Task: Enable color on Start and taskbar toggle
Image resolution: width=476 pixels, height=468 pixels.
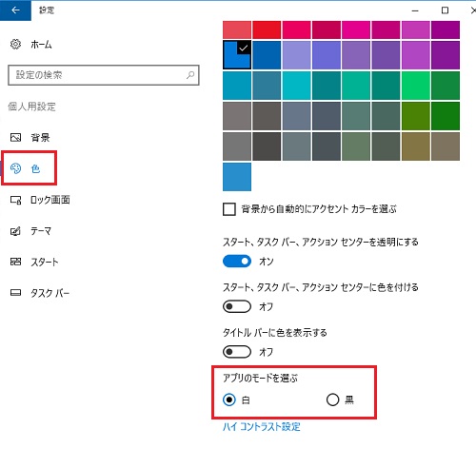Action: pyautogui.click(x=237, y=306)
